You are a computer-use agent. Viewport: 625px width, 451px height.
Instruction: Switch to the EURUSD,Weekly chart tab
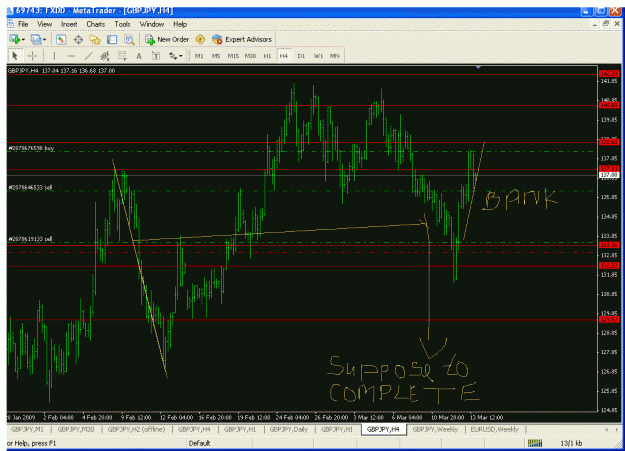[494, 429]
